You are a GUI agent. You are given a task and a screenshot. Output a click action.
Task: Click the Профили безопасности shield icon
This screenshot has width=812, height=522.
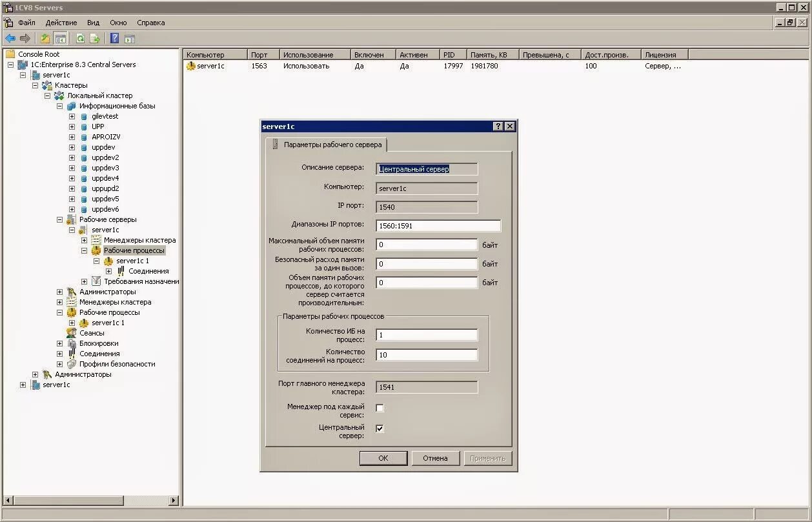pyautogui.click(x=72, y=364)
